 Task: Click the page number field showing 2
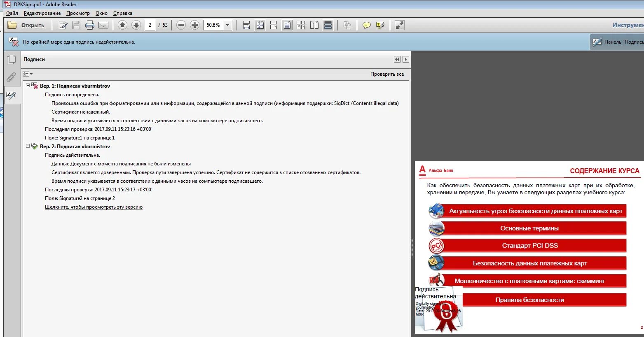coord(150,25)
